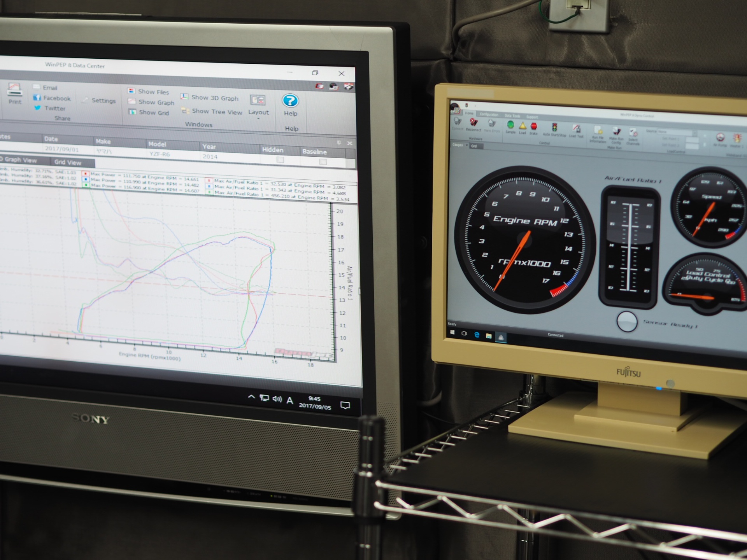Open Microsoft Edge on Fujitsu monitor taskbar

tap(477, 334)
